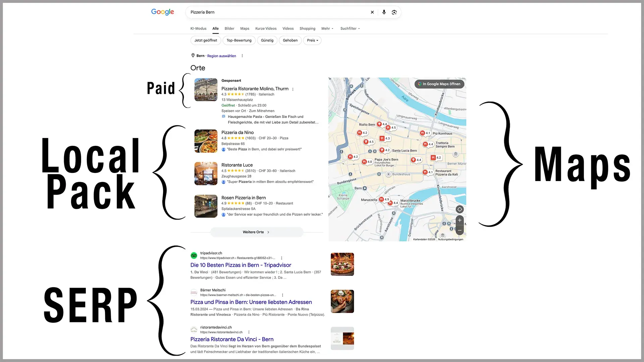Screen dimensions: 644x362
Task: Open options menu for Pizzeria Ristorante Molino ad
Action: point(293,89)
